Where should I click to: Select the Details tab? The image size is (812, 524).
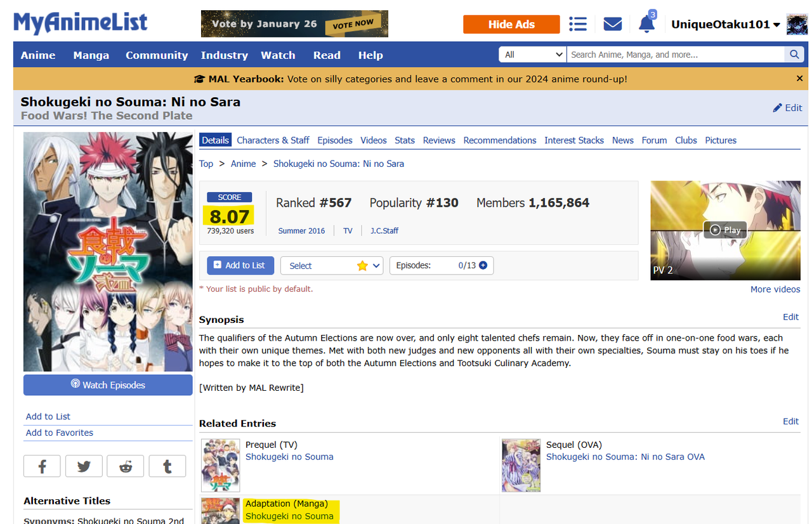coord(216,140)
